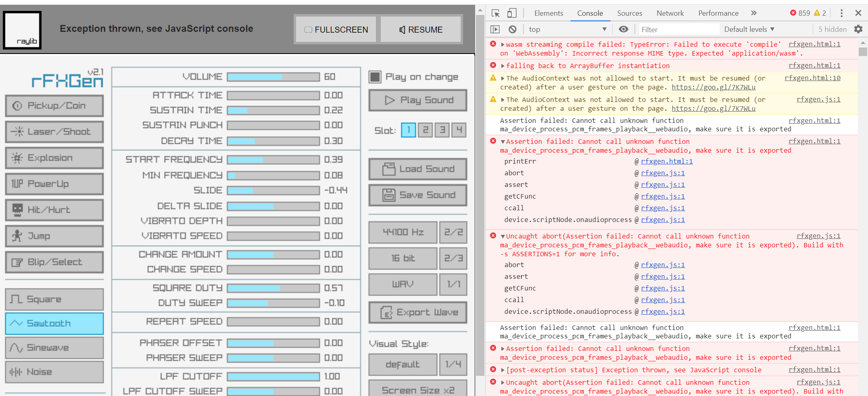The image size is (868, 396).
Task: Open the Sources panel
Action: pos(630,13)
